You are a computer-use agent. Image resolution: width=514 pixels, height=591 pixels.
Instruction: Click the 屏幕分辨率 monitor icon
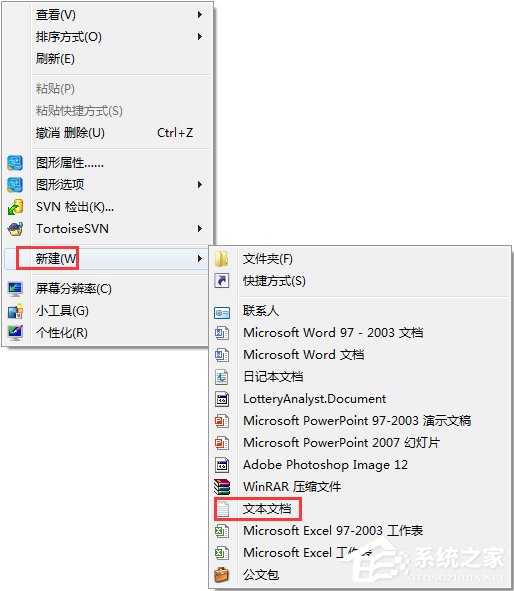pos(15,289)
